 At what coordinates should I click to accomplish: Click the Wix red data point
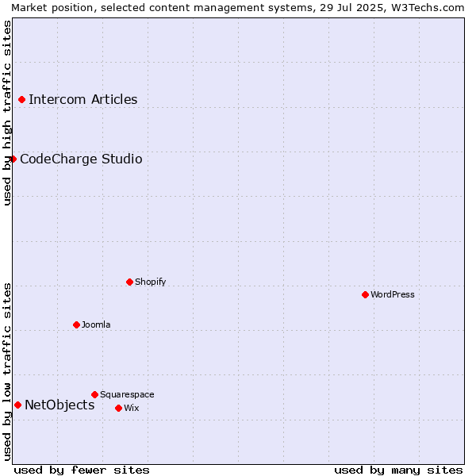point(119,409)
